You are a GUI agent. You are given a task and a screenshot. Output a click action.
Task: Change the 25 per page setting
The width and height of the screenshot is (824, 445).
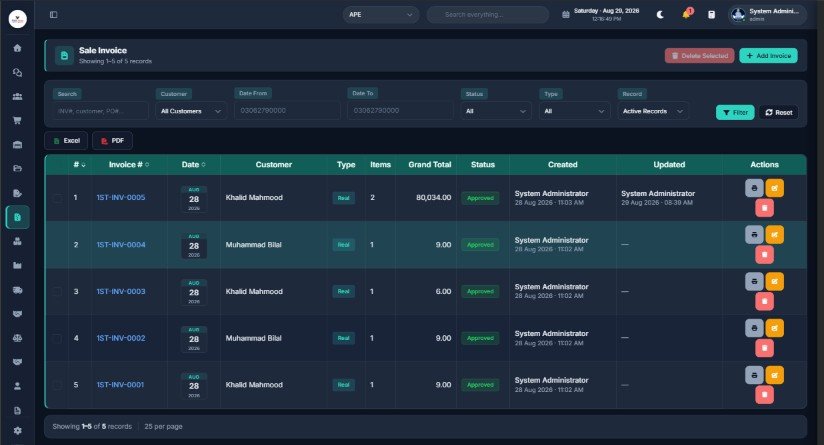[x=163, y=427]
